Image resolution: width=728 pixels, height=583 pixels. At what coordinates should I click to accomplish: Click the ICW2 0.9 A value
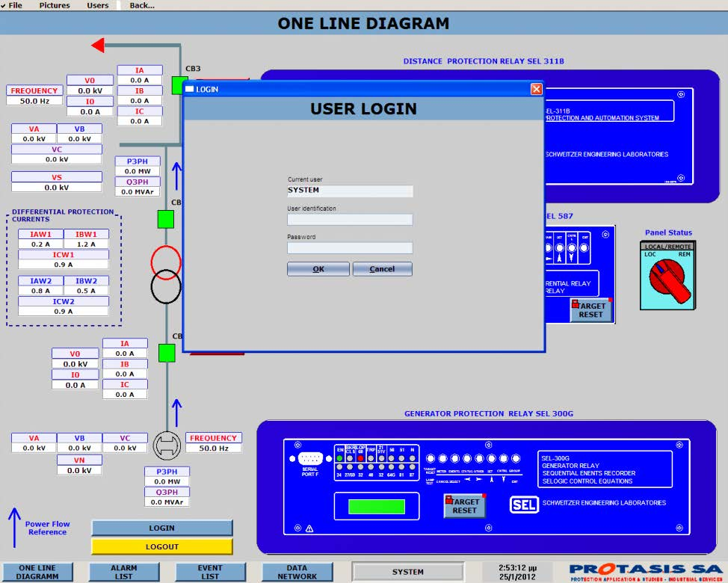[63, 312]
